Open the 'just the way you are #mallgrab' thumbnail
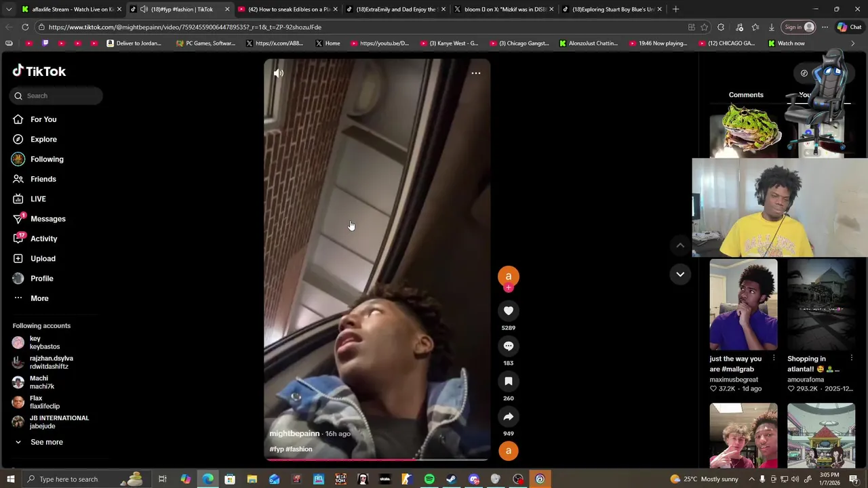This screenshot has height=488, width=868. click(x=743, y=304)
